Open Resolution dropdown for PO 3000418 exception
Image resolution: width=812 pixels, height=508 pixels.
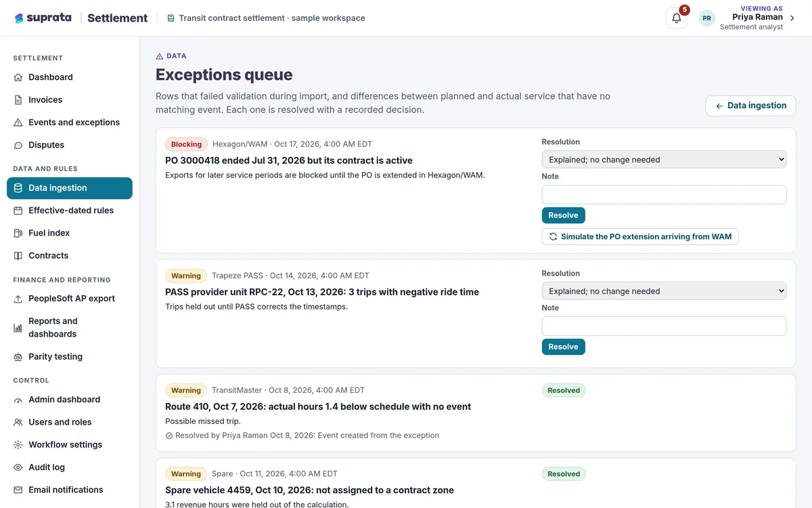tap(664, 160)
